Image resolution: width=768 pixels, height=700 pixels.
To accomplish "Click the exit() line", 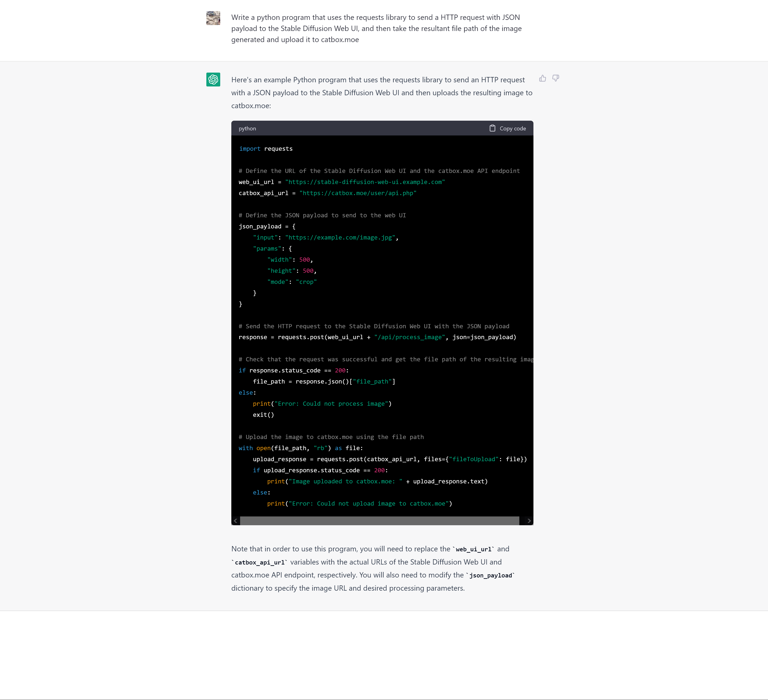I will tap(263, 415).
